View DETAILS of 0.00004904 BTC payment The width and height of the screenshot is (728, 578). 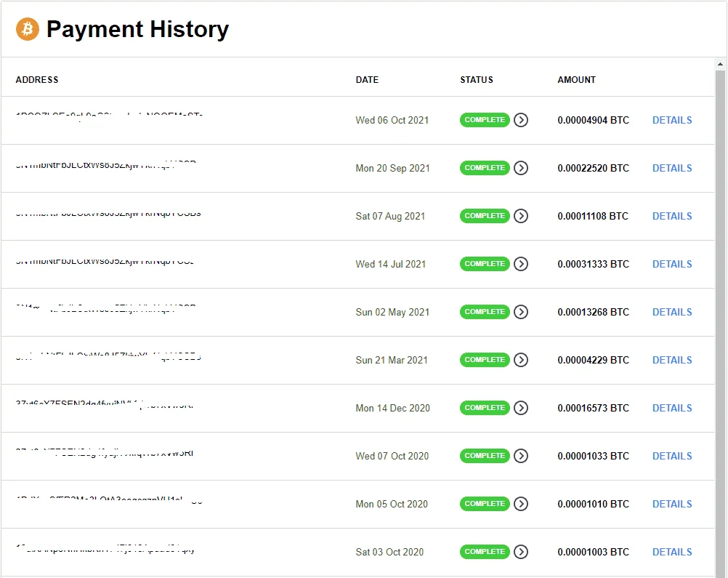(672, 120)
